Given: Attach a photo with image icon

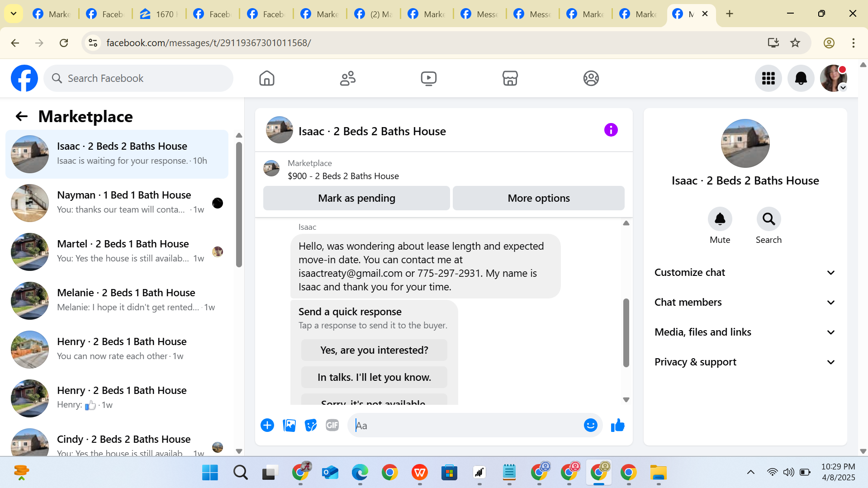Looking at the screenshot, I should [289, 425].
